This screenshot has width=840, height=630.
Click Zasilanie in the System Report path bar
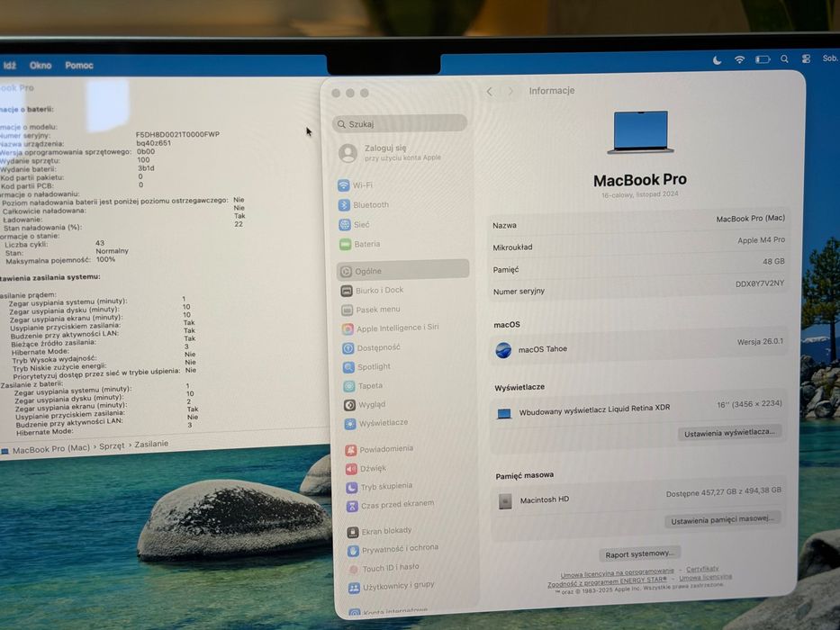point(151,444)
